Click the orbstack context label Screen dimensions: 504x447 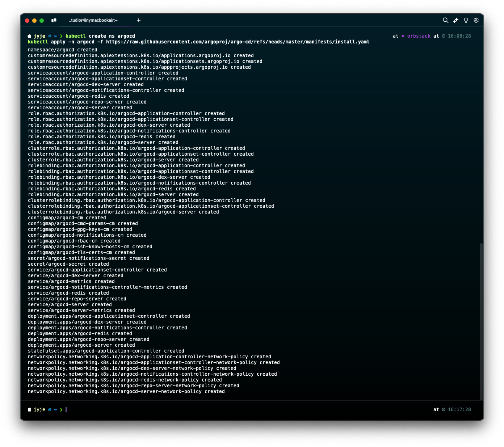coord(419,36)
